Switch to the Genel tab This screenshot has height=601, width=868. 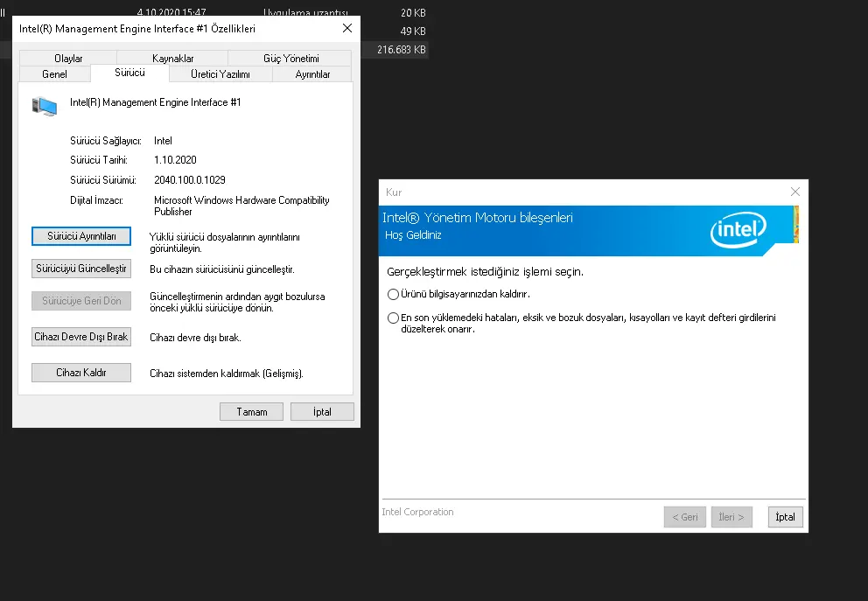pyautogui.click(x=54, y=74)
